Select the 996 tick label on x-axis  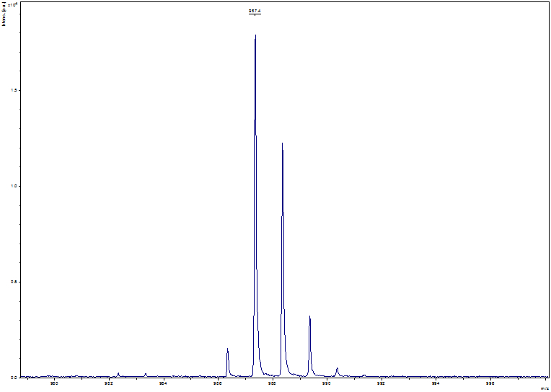pos(490,384)
